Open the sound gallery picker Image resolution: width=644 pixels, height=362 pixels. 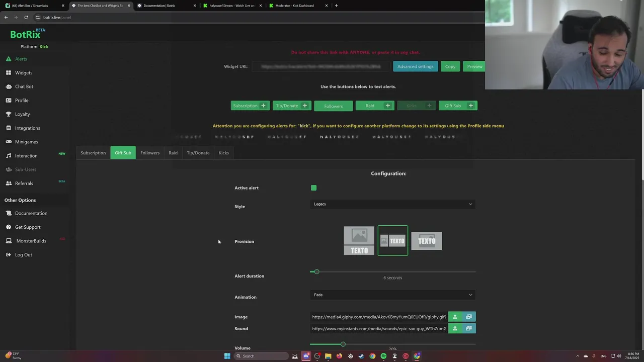pyautogui.click(x=469, y=328)
